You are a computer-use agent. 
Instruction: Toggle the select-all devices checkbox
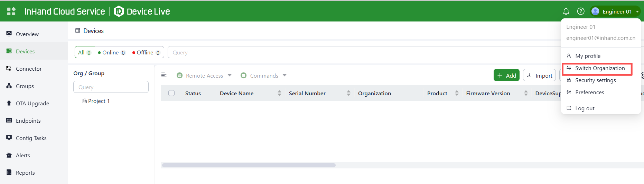point(171,93)
